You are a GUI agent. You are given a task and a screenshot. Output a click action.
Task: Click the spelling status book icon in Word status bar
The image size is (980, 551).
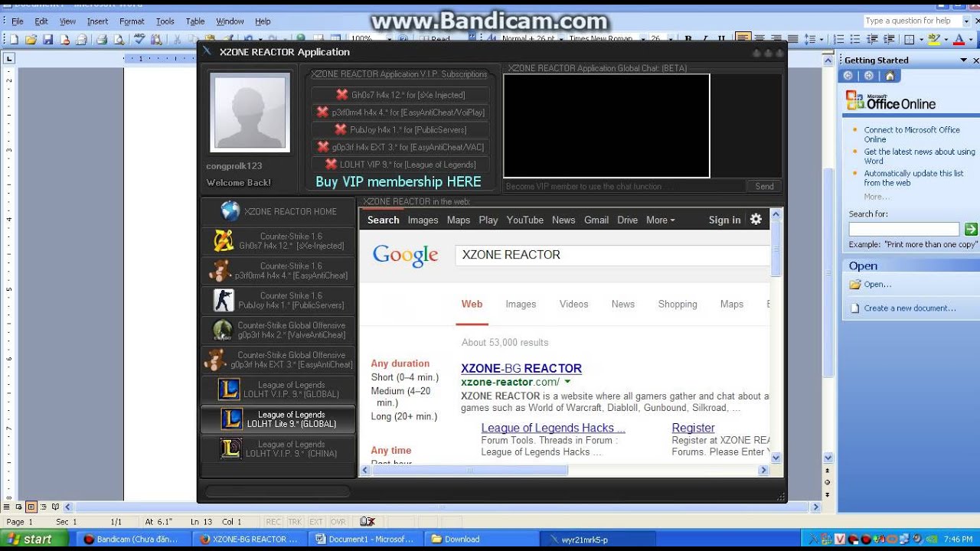click(x=367, y=522)
